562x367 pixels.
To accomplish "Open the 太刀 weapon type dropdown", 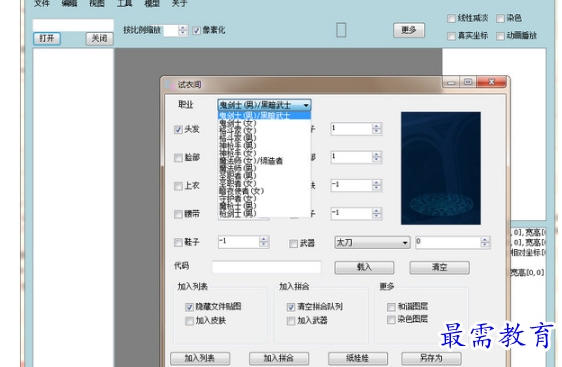I will (x=372, y=243).
